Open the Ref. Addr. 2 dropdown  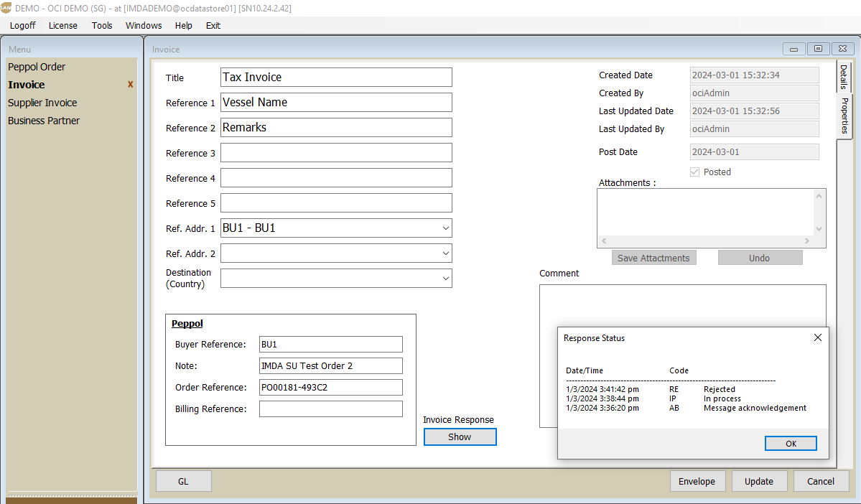(x=446, y=253)
